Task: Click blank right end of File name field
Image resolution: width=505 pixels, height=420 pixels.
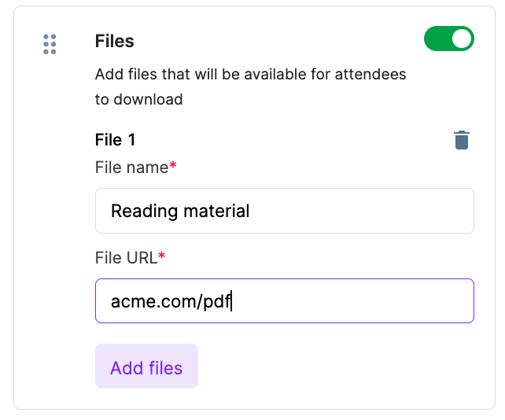Action: (425, 211)
